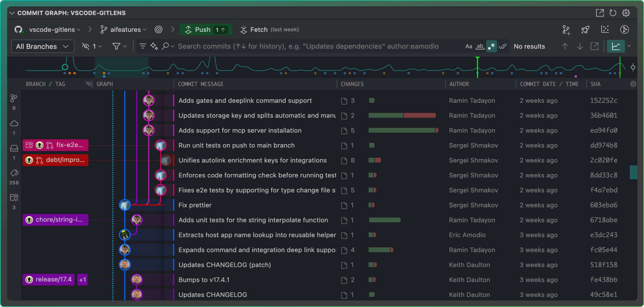Select the tags icon showing 258

click(14, 173)
